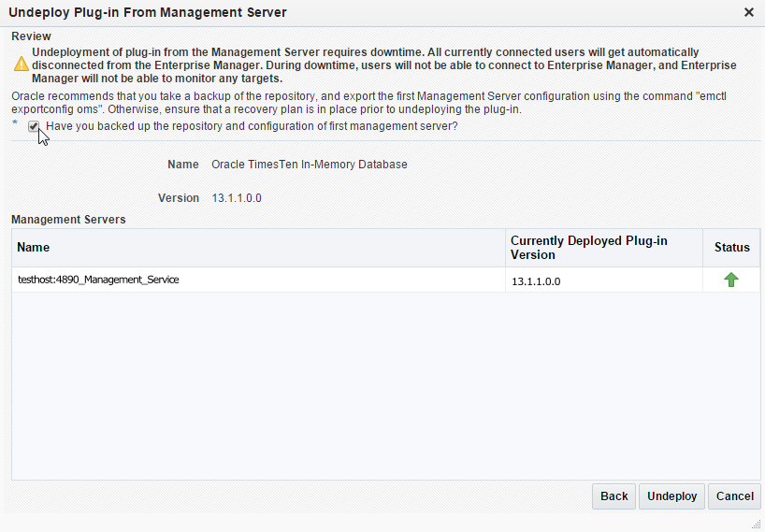Click the Undeploy button
Screen dimensions: 765x532
click(671, 496)
